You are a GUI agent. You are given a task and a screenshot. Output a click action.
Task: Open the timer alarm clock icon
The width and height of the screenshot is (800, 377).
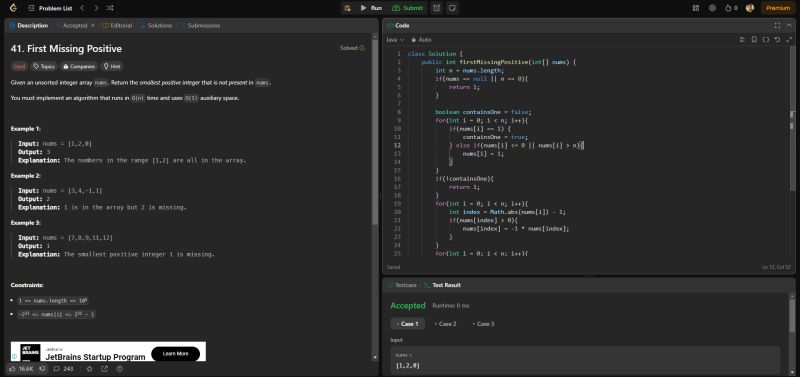click(x=437, y=8)
